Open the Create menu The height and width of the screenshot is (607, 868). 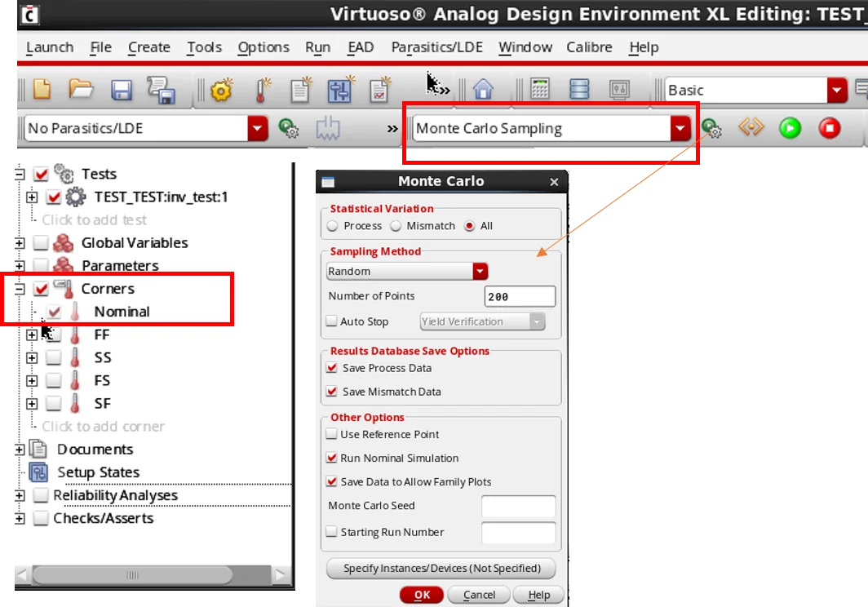[x=149, y=47]
